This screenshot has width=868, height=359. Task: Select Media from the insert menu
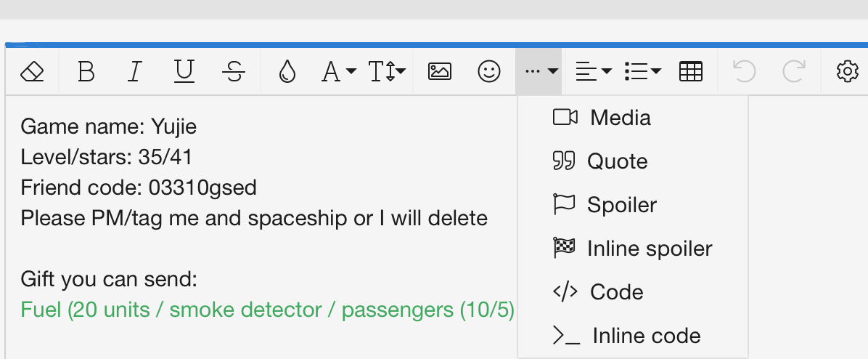[x=621, y=118]
